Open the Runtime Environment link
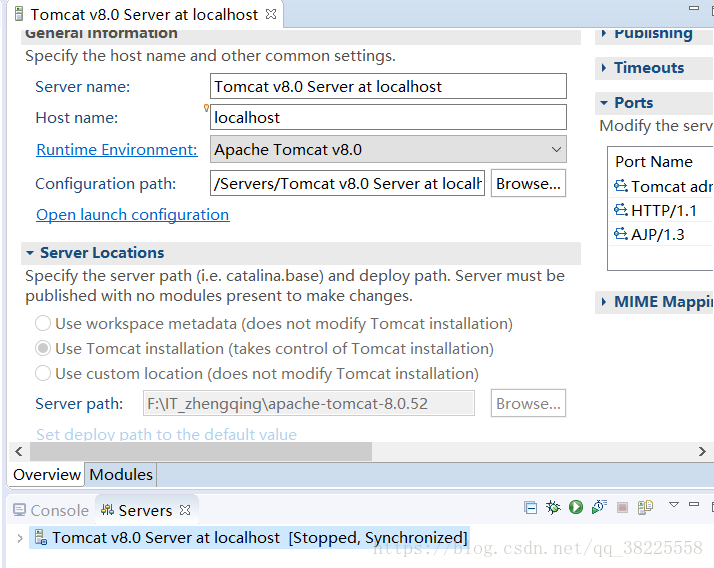The width and height of the screenshot is (714, 568). (117, 149)
